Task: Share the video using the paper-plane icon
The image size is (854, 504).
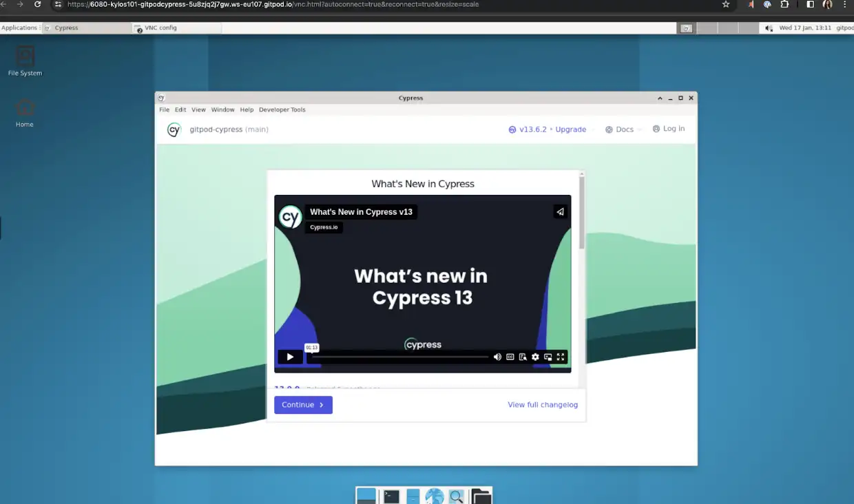Action: coord(560,212)
